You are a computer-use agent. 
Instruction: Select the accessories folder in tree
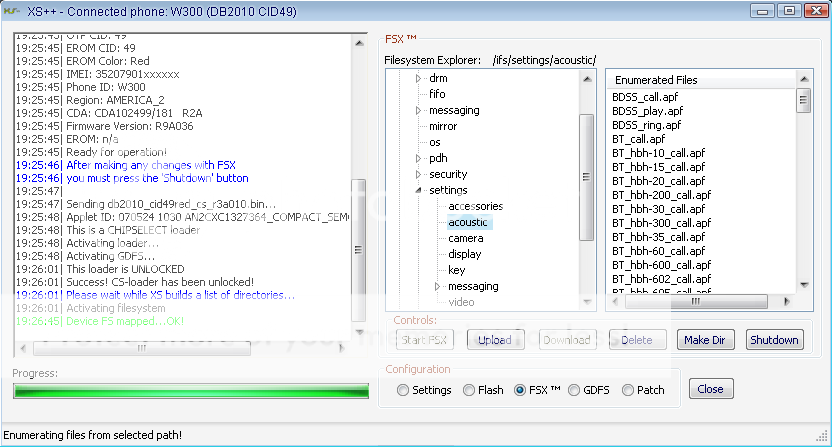pyautogui.click(x=475, y=207)
